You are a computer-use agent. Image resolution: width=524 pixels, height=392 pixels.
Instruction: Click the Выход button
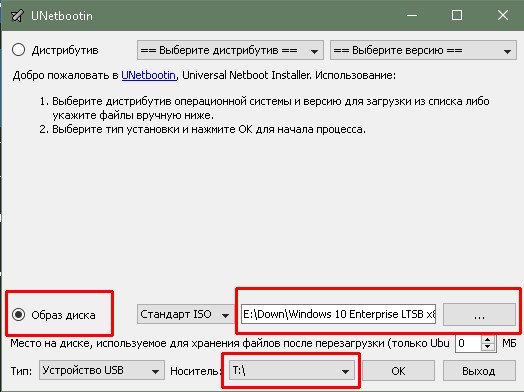(x=479, y=371)
